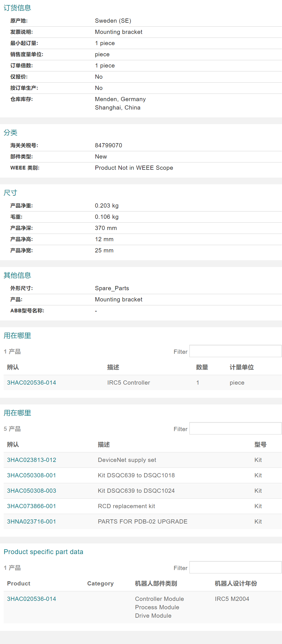Open 3HAC020536-014 in the Product specific part data table
Image resolution: width=282 pixels, height=644 pixels.
pos(31,599)
